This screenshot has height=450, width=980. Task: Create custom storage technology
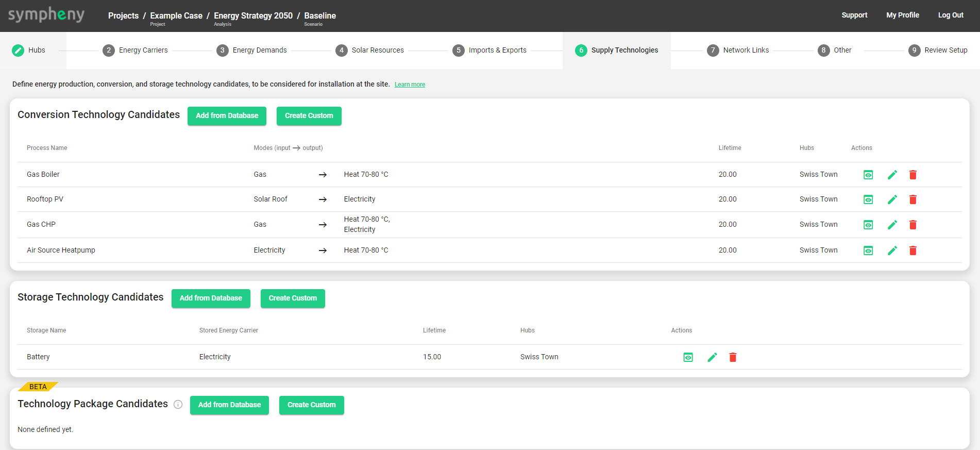tap(293, 298)
